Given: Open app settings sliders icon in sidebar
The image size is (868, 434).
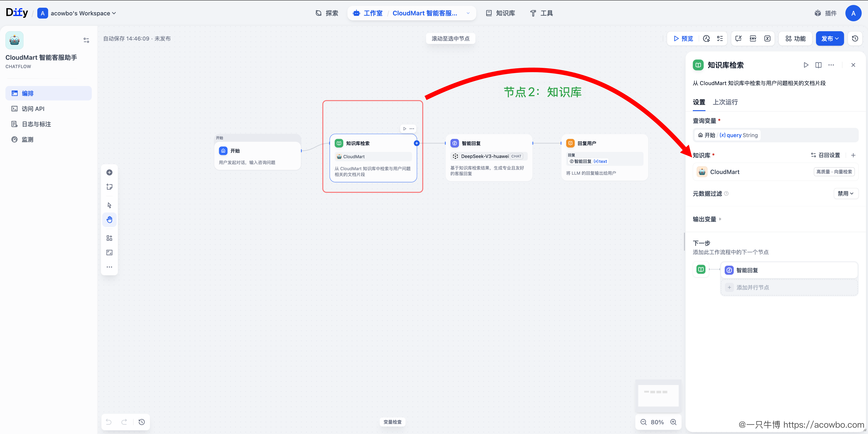Looking at the screenshot, I should pos(86,40).
